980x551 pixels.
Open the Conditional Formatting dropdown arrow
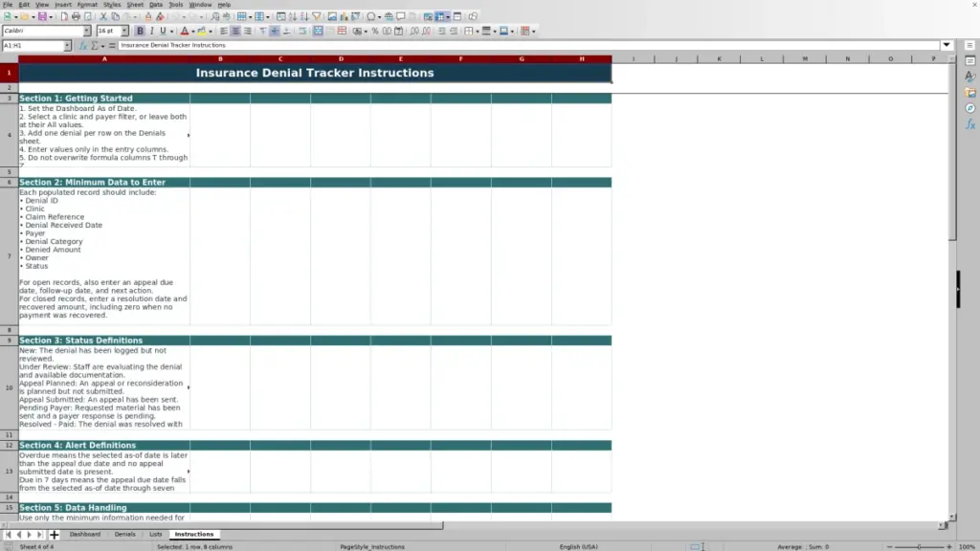click(534, 32)
